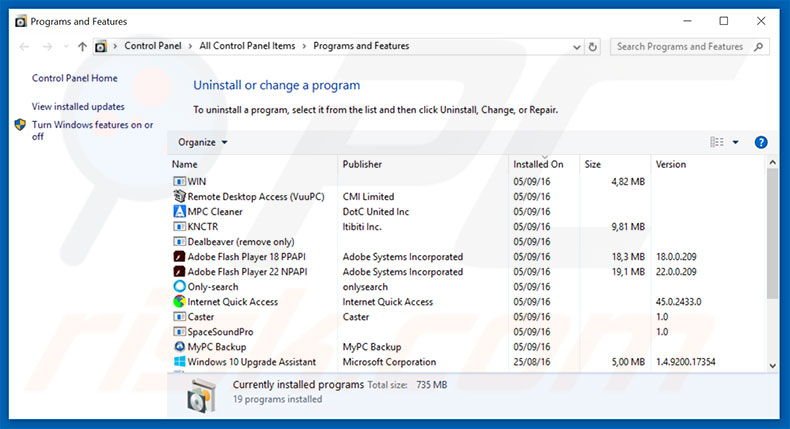Image resolution: width=790 pixels, height=429 pixels.
Task: Open Turn Windows features on or off
Action: tap(93, 131)
